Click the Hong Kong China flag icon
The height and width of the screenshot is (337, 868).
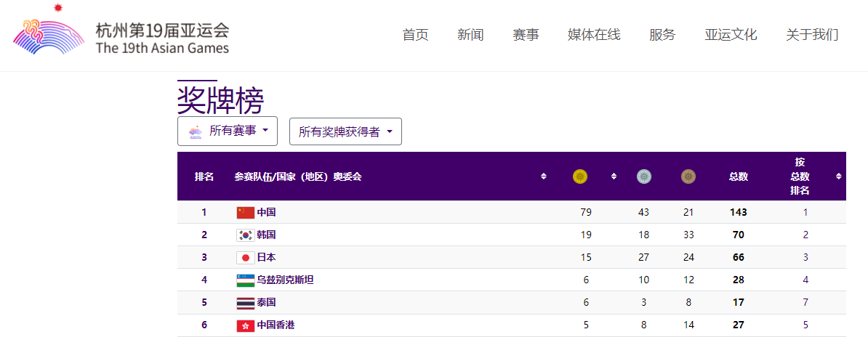click(246, 325)
